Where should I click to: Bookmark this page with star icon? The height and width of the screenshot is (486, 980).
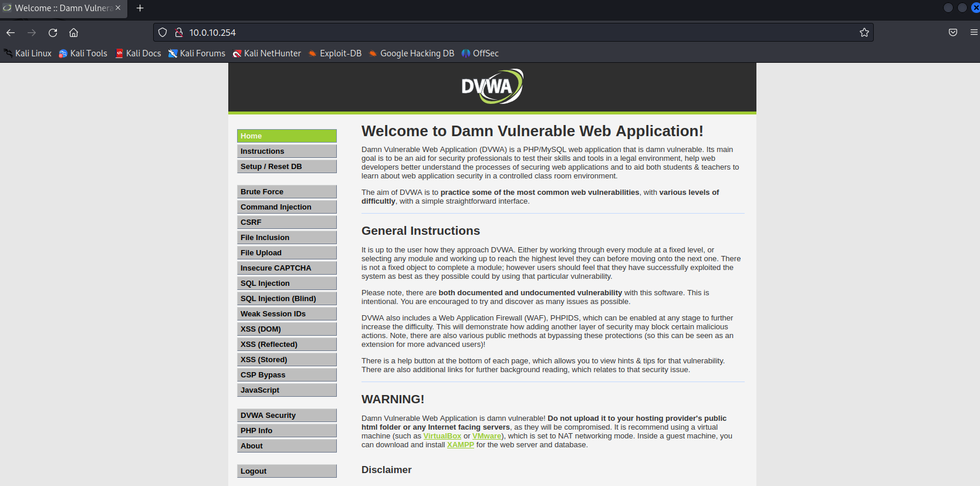click(864, 33)
